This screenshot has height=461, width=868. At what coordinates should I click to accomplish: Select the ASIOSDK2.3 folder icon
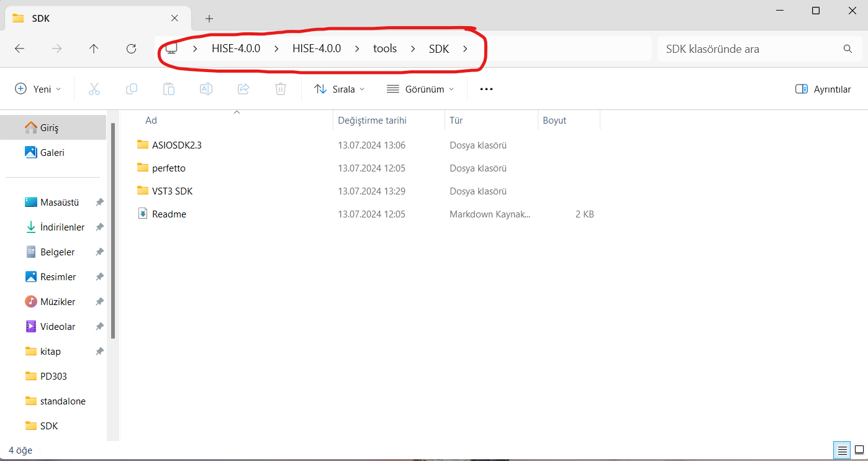coord(143,145)
